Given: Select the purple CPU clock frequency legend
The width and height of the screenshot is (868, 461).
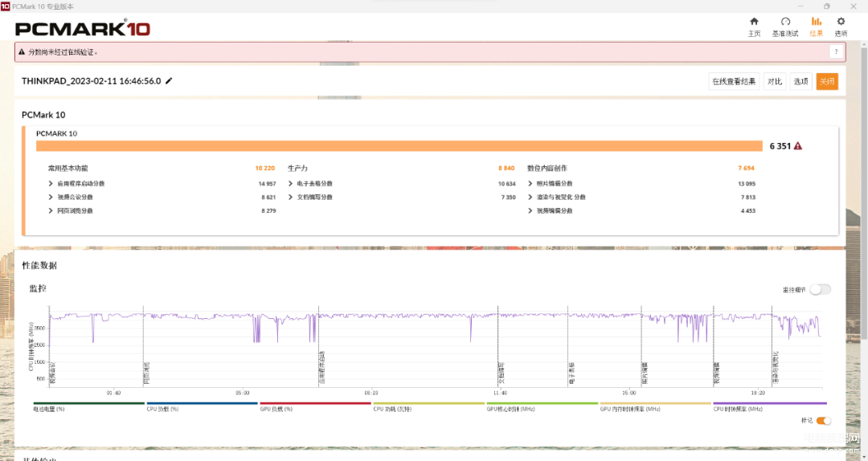Looking at the screenshot, I should 770,406.
